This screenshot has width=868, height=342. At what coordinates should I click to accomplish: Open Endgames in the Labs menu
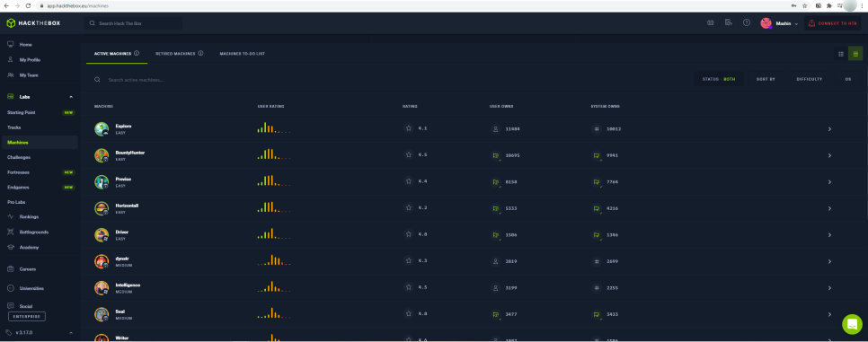(x=18, y=187)
